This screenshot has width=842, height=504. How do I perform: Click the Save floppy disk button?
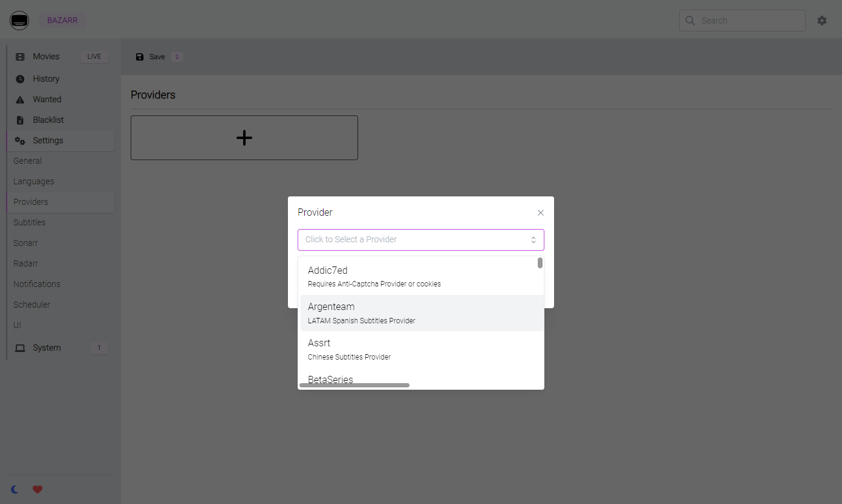coord(151,57)
